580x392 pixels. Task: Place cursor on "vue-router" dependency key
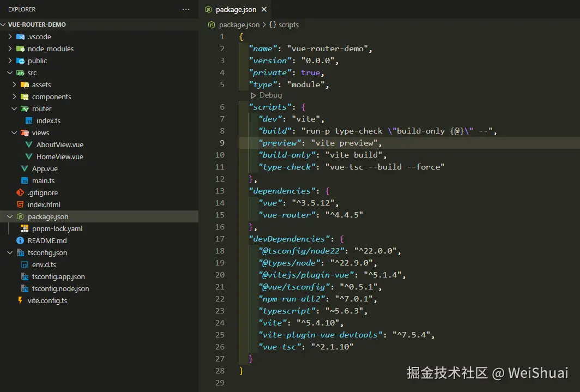pyautogui.click(x=287, y=215)
